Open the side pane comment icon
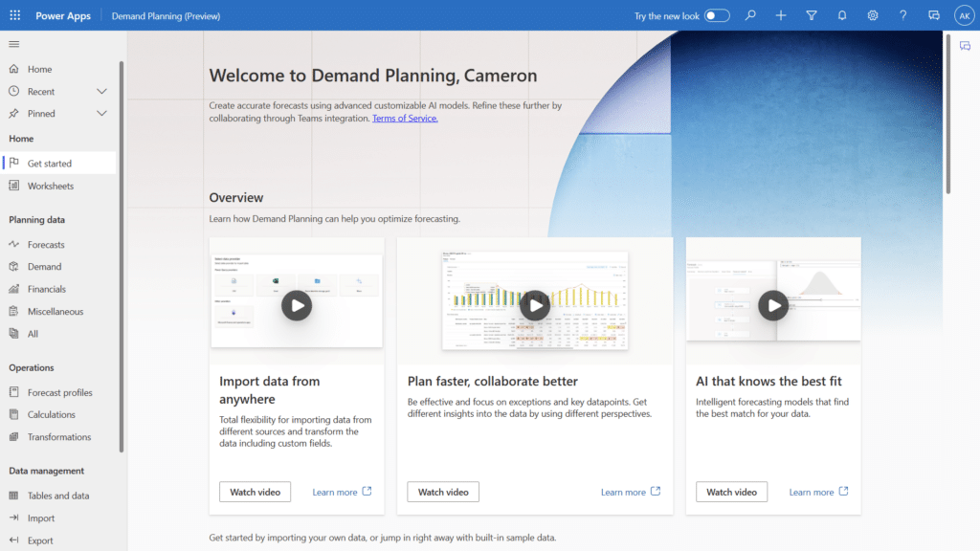Screen dimensions: 980x551 pyautogui.click(x=965, y=46)
